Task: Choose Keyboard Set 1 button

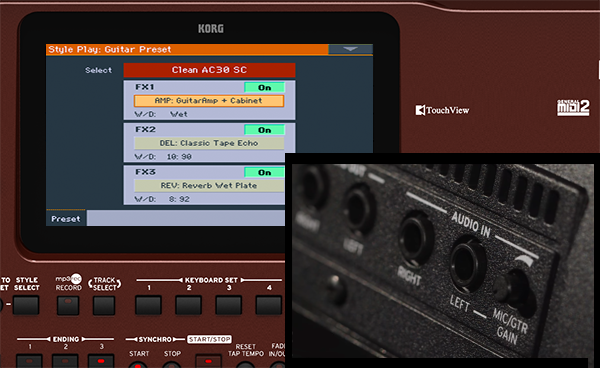Action: pos(148,305)
